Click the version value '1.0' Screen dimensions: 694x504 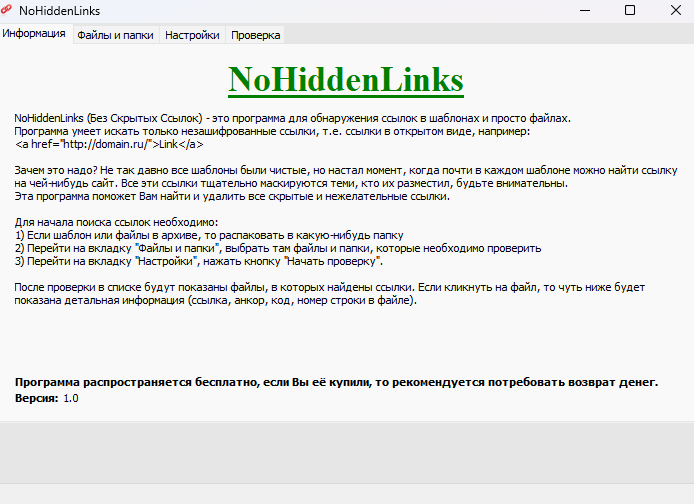click(x=71, y=398)
